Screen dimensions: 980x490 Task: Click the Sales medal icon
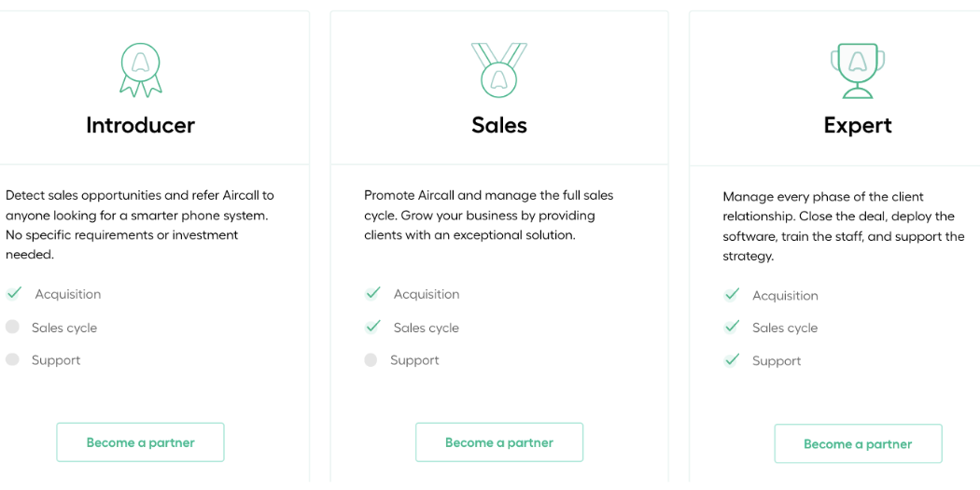(x=498, y=70)
